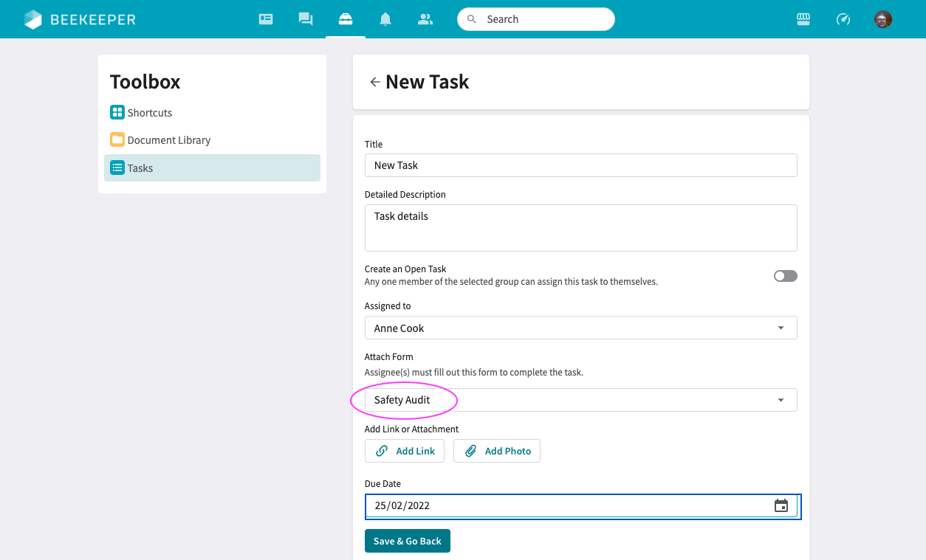926x560 pixels.
Task: Click the search magnifier icon
Action: point(472,19)
